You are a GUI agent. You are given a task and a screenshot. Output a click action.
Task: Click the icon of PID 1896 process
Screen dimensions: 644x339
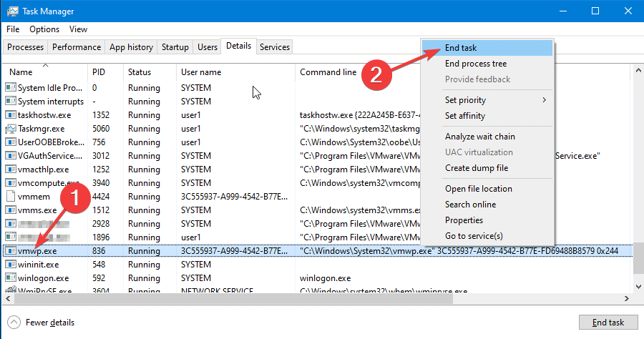[11, 237]
